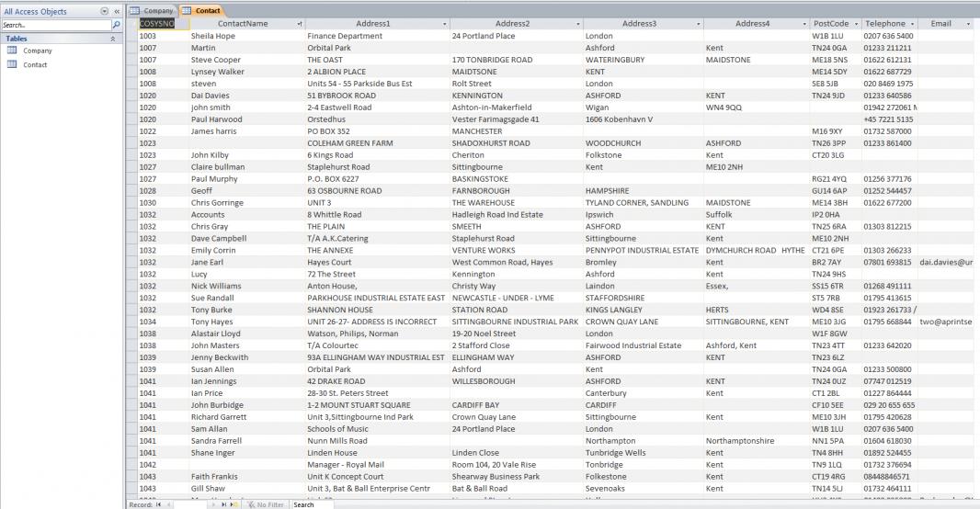Click the 'PENNYPOT INDUSTRIAL ESTATE' cell

tap(644, 251)
